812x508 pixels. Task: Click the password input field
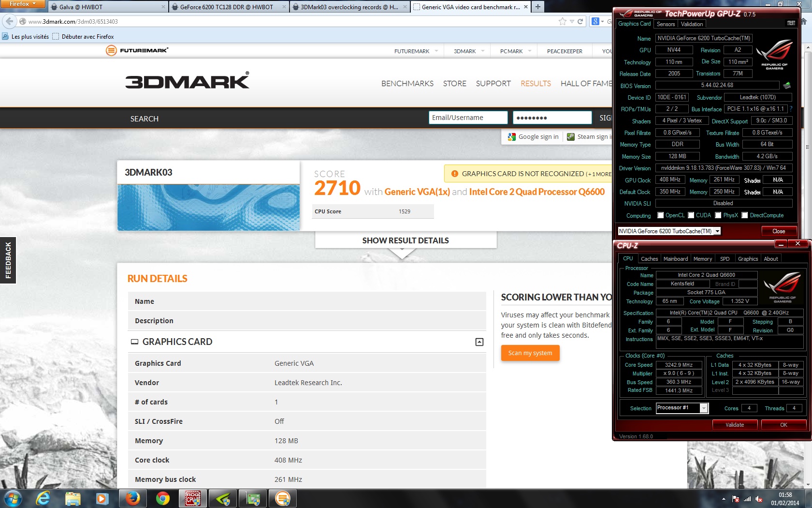552,118
